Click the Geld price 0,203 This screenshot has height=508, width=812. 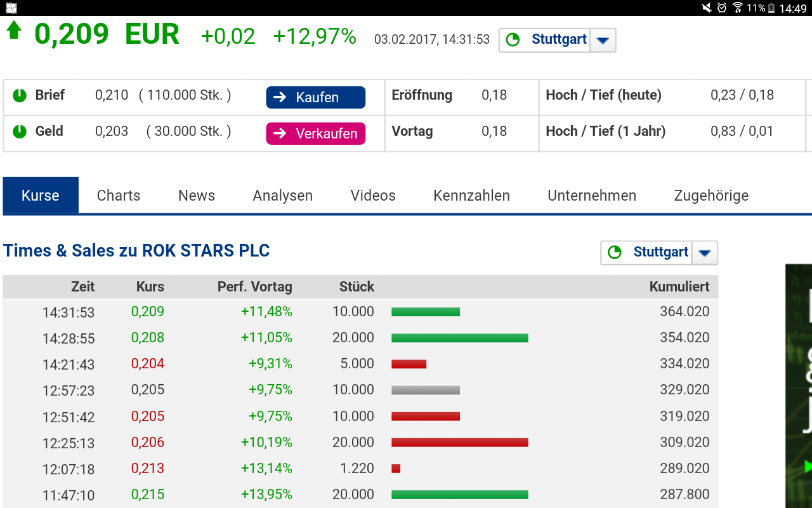pos(112,131)
